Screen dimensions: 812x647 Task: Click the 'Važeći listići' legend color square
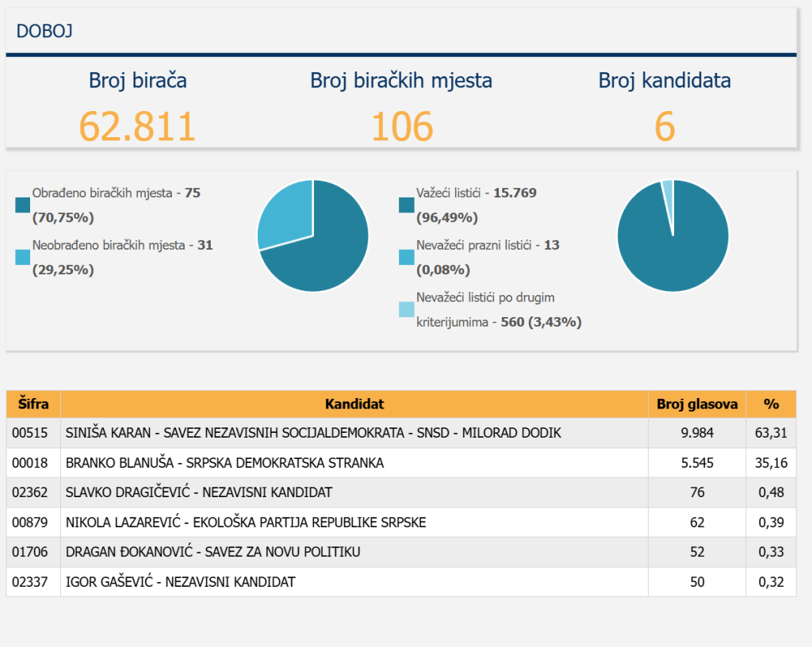coord(407,205)
